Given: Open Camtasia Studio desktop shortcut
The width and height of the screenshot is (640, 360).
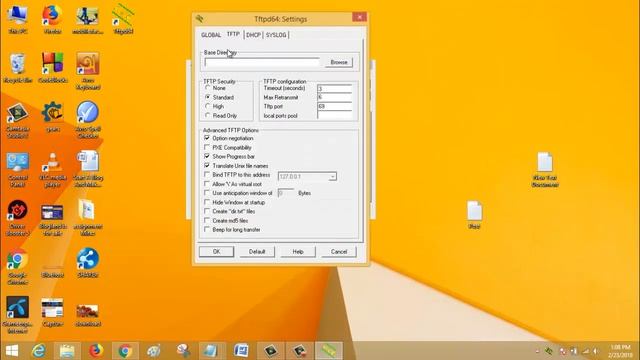Looking at the screenshot, I should point(18,120).
